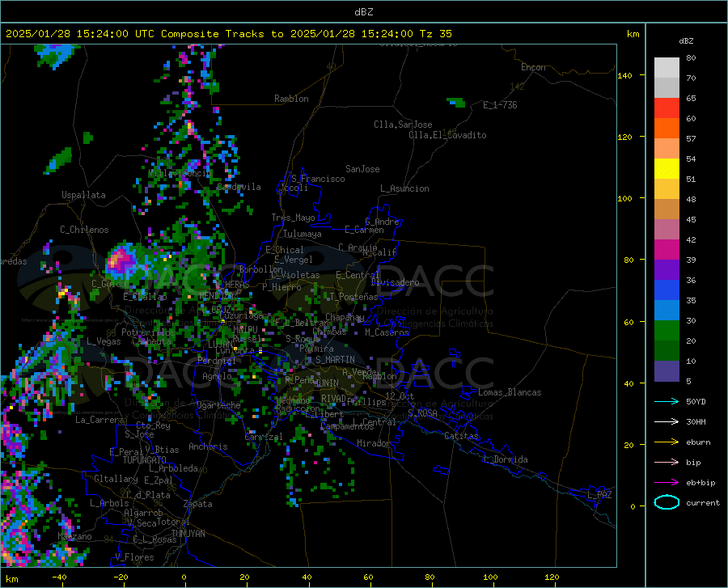Select the light grey 70–80 dBZ swatch
The width and height of the screenshot is (728, 588).
667,68
